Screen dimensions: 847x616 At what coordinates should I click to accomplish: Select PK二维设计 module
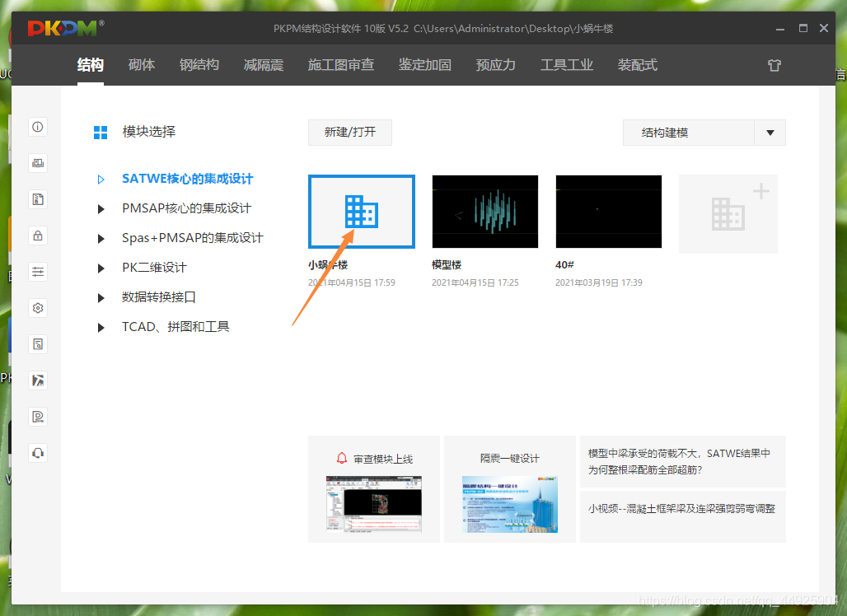point(155,268)
